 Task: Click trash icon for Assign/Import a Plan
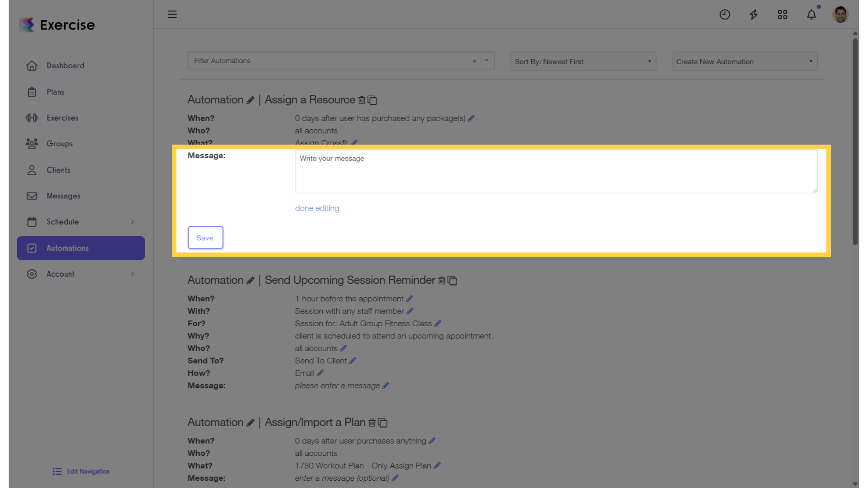point(372,423)
